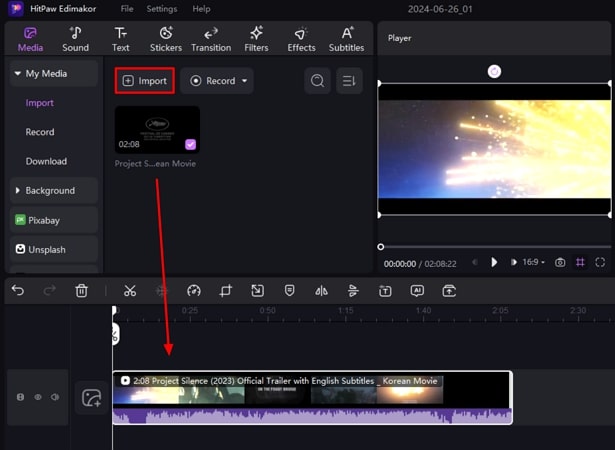
Task: Click the redo icon
Action: click(49, 291)
